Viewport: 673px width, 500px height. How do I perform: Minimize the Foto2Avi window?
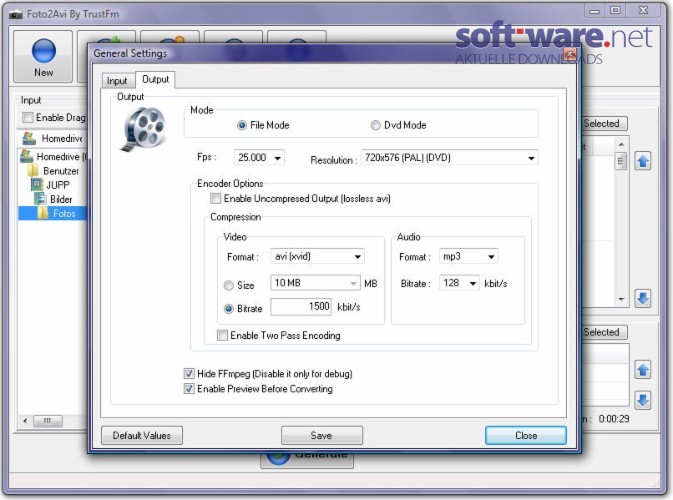point(595,11)
